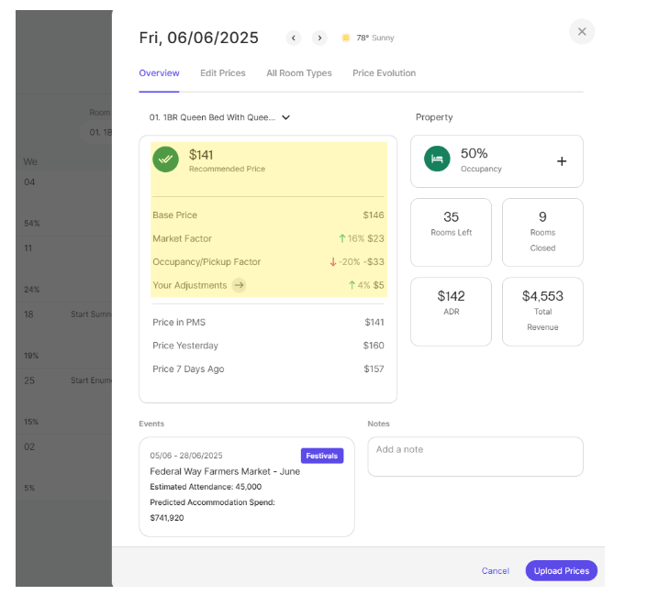Open the Federal Way Farmers Market event card

point(246,487)
